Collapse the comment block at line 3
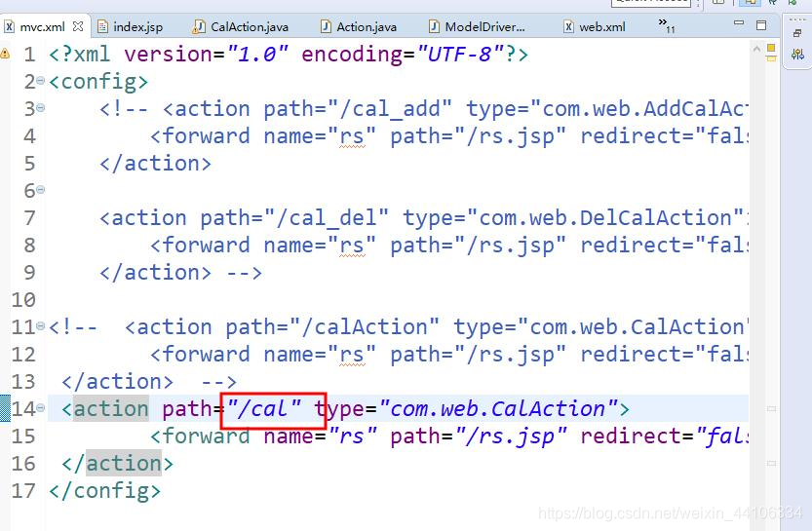 pyautogui.click(x=40, y=107)
